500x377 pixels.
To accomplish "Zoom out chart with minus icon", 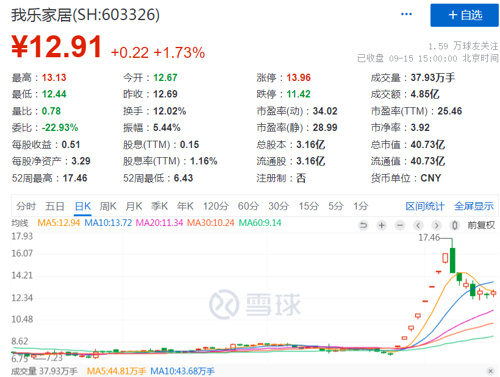I will [x=400, y=226].
